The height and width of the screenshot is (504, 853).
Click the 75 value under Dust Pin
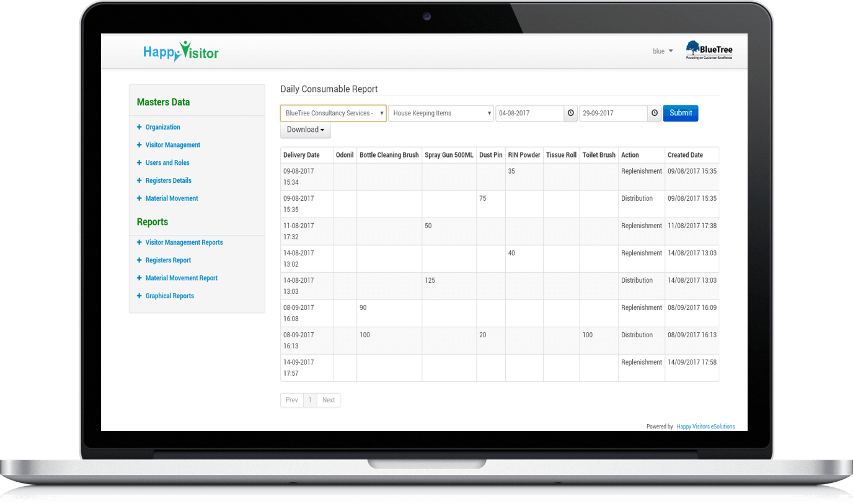pos(483,198)
